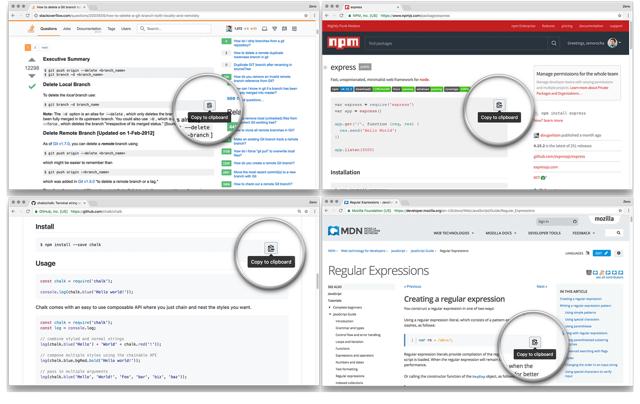Reload the npm browser page

341,16
